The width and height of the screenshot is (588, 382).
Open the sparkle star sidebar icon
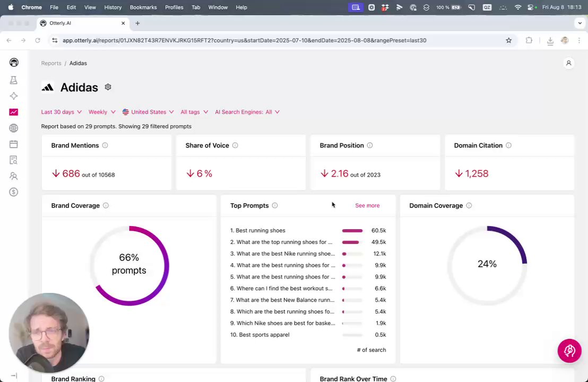[x=13, y=96]
